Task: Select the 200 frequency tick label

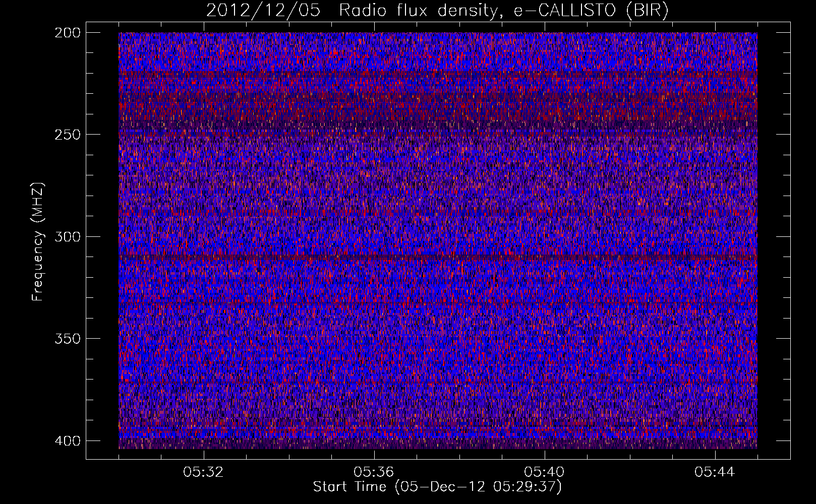Action: [67, 33]
